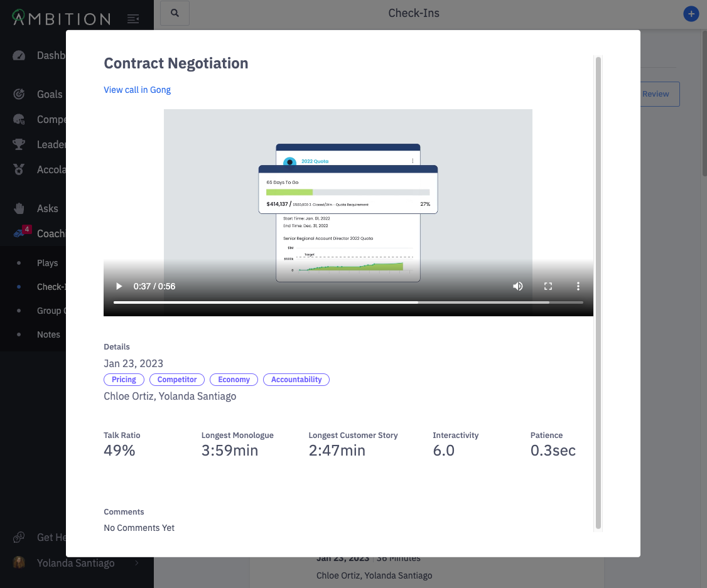The width and height of the screenshot is (707, 588).
Task: Open Dashboard gauge icon in sidebar
Action: point(19,55)
